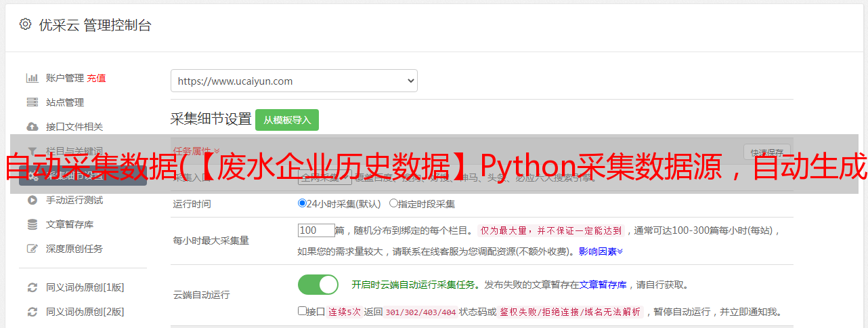Click the gear icon beside 优采云 管理控制台
Image resolution: width=868 pixels, height=328 pixels.
pos(25,24)
